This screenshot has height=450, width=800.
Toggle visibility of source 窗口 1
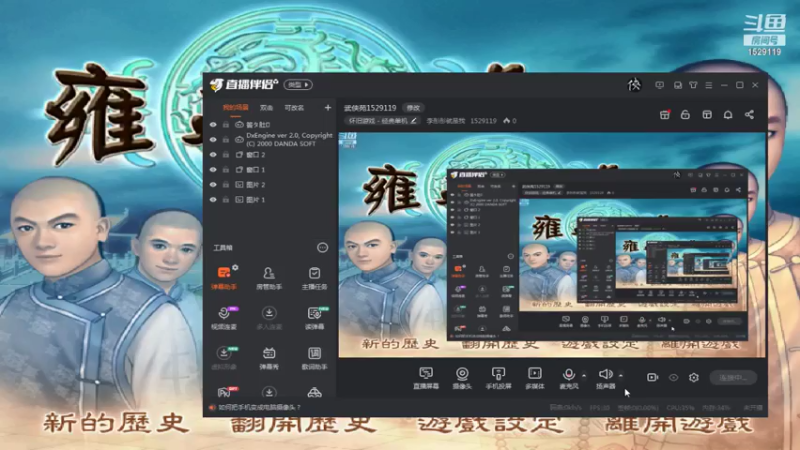click(x=213, y=169)
